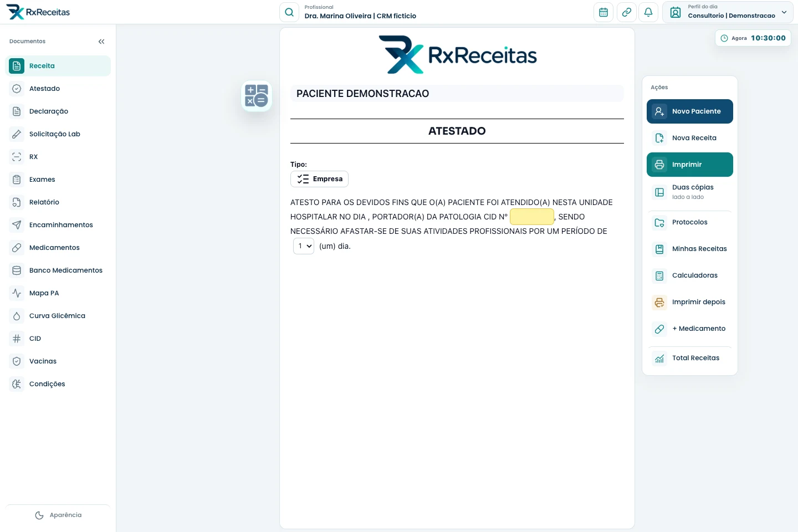Click the Relatório document icon
The image size is (798, 532).
pyautogui.click(x=17, y=202)
